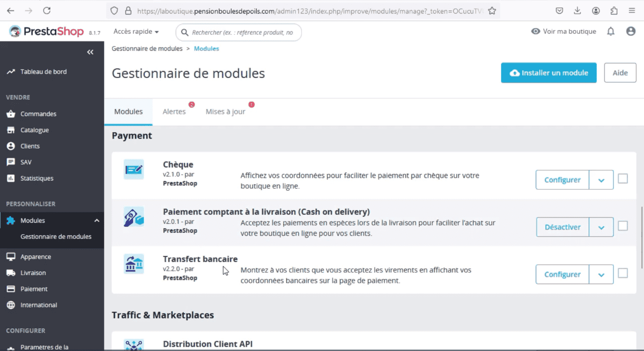Click Paiement comptant à la livraison title

(x=266, y=212)
